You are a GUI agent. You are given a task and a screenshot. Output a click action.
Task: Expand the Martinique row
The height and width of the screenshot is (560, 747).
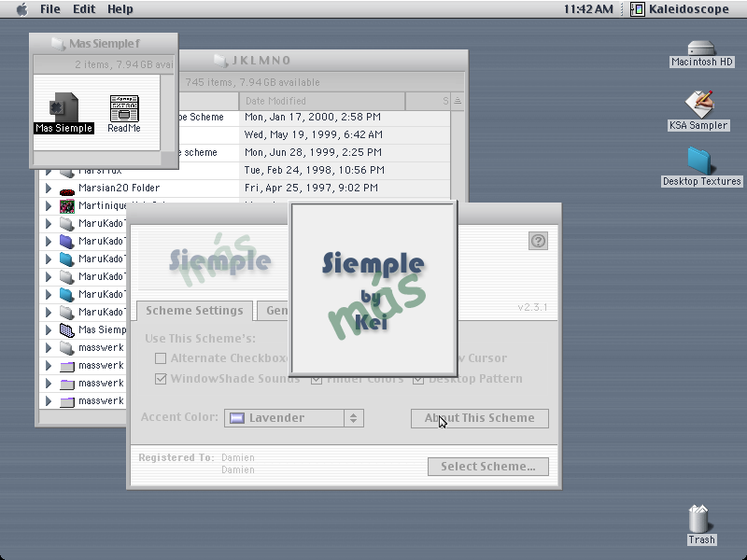[x=49, y=205]
